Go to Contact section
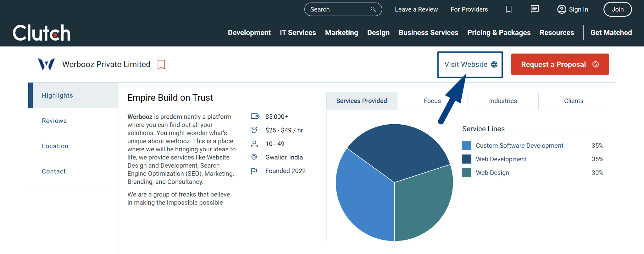 coord(54,171)
